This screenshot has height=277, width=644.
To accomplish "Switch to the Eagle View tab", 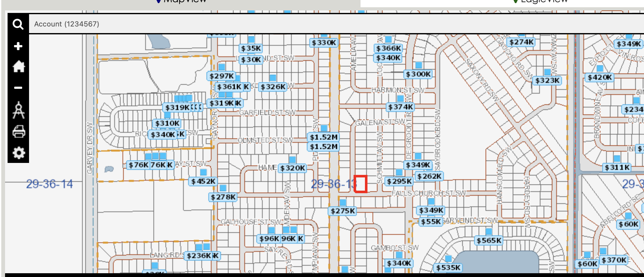I will pyautogui.click(x=540, y=1).
